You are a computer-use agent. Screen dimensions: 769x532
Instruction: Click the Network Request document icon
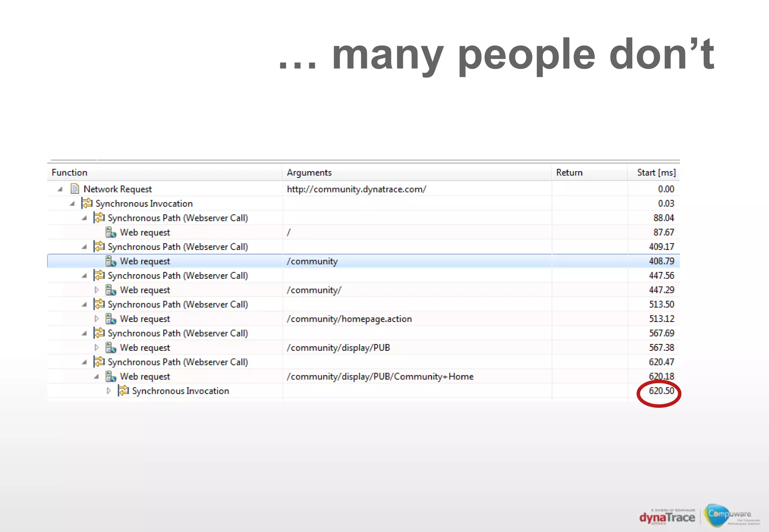point(75,189)
